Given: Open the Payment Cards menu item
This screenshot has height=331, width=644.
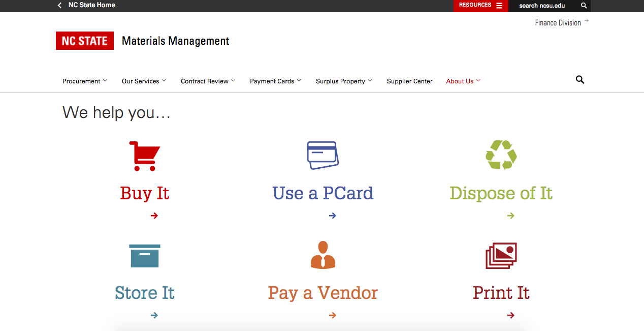Looking at the screenshot, I should [272, 81].
